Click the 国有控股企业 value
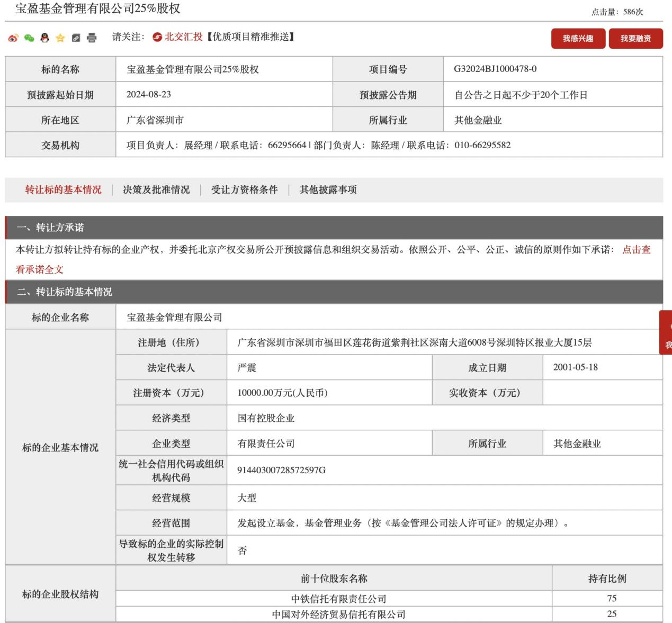Viewport: 672px width, 623px height. [x=266, y=418]
